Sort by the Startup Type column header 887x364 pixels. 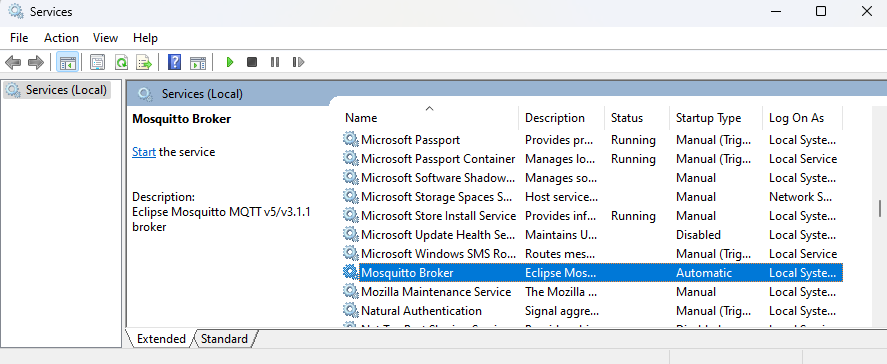coord(716,118)
